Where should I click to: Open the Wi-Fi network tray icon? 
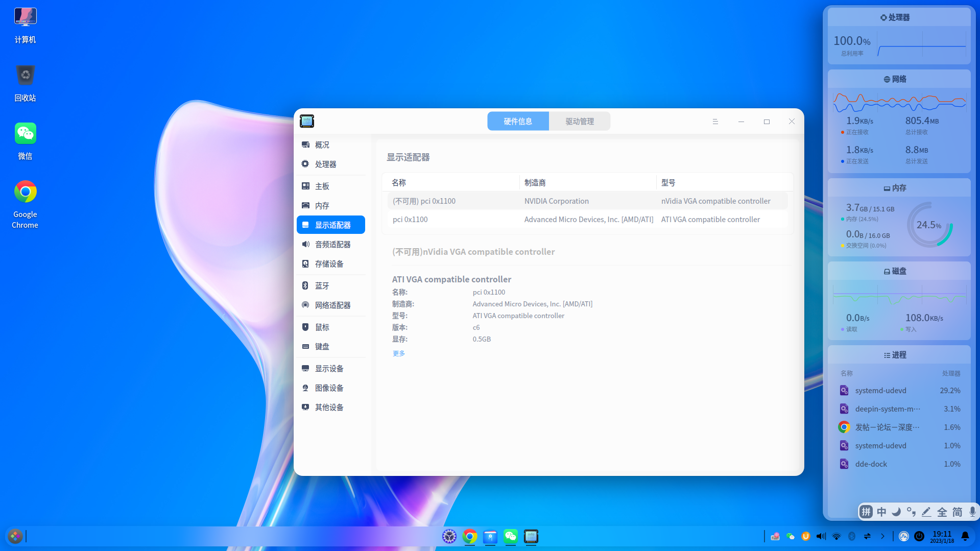point(836,536)
